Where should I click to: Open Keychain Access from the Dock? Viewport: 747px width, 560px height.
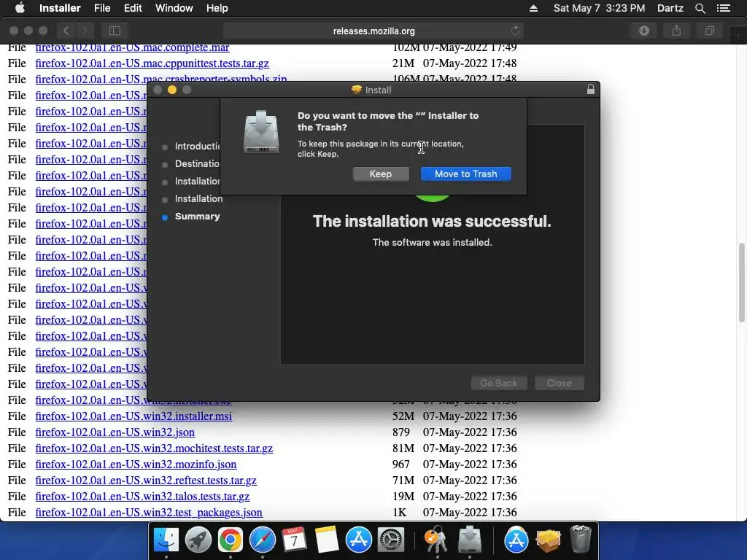pos(436,540)
